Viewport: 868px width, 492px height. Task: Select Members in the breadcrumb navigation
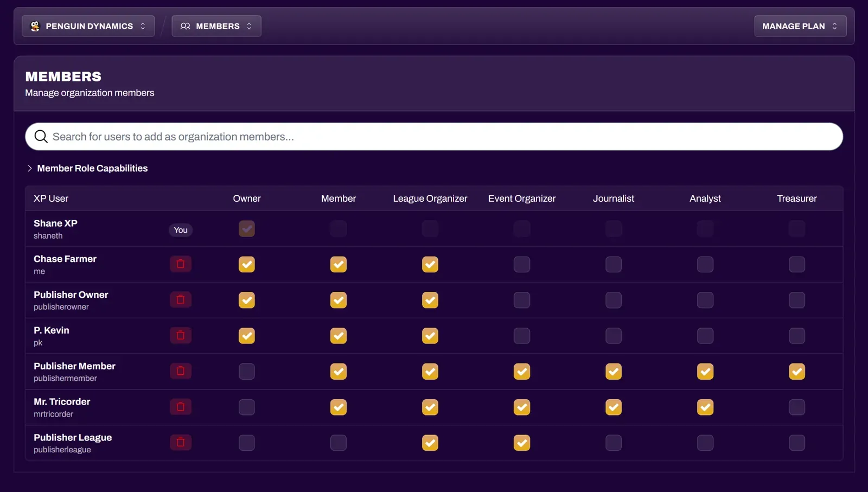[x=216, y=25]
